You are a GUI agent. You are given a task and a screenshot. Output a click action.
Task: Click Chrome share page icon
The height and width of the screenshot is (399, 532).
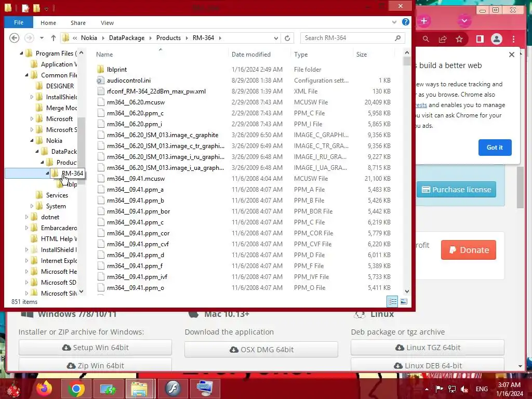pyautogui.click(x=443, y=39)
